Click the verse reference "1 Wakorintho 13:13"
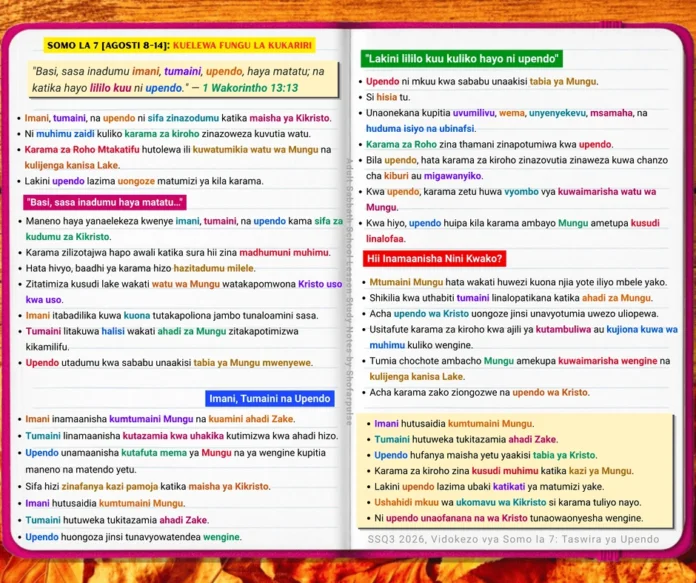Screen dimensions: 696x583 (x=250, y=88)
